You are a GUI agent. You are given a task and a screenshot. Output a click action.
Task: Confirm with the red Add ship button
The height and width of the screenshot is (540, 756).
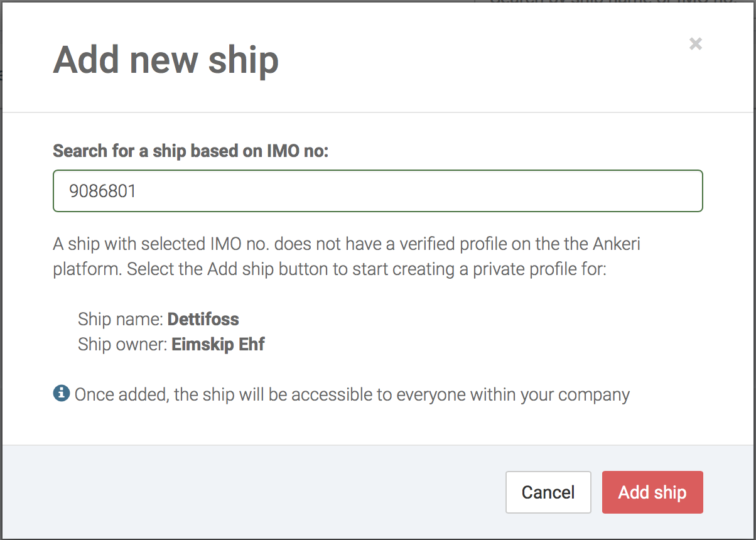652,492
